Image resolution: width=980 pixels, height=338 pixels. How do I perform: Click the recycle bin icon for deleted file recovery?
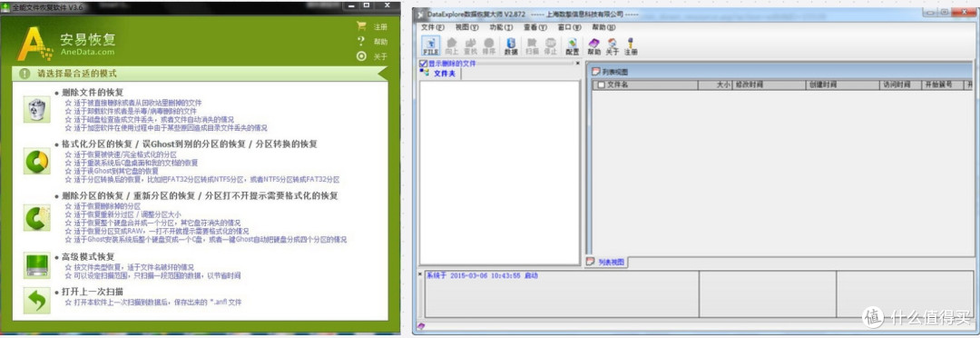(x=36, y=110)
